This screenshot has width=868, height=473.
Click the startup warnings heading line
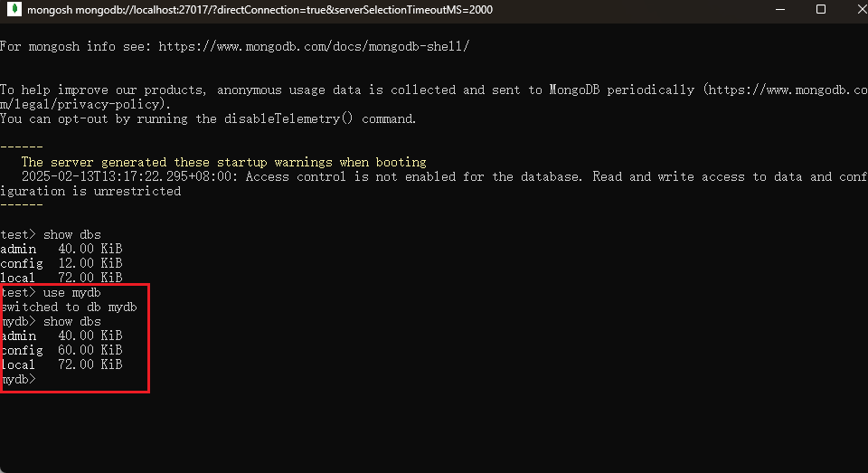pos(223,163)
